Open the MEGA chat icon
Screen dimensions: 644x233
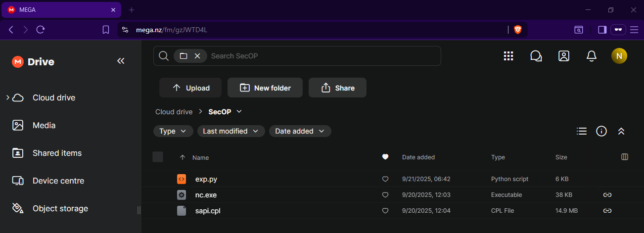click(x=536, y=56)
